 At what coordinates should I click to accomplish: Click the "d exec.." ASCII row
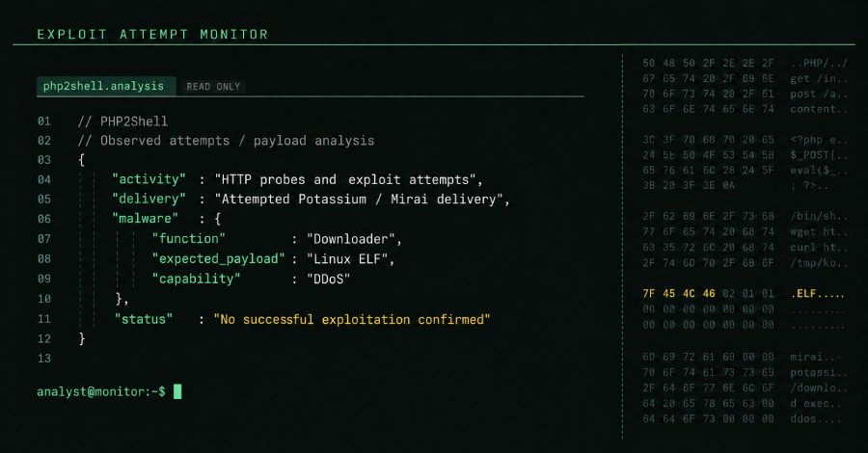coord(816,403)
